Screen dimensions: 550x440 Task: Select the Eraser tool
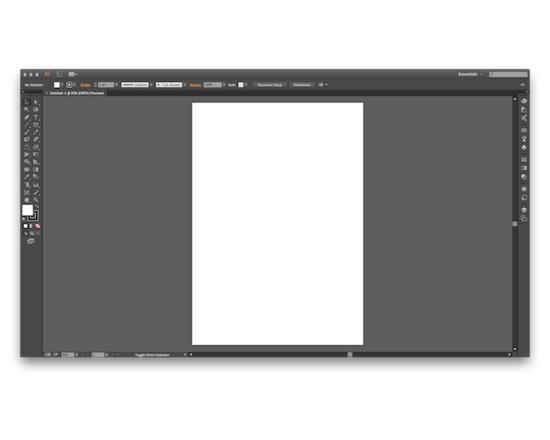[x=36, y=139]
